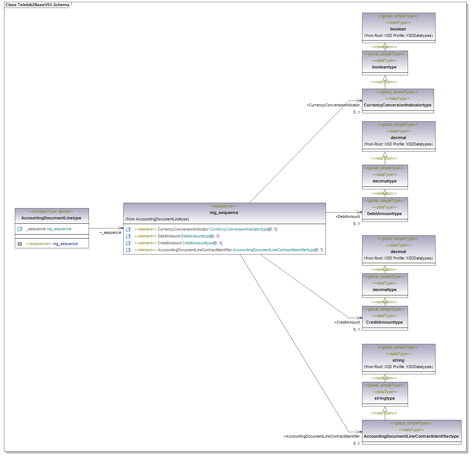This screenshot has width=476, height=459.
Task: Select the booleantype data type box
Action: click(x=384, y=63)
